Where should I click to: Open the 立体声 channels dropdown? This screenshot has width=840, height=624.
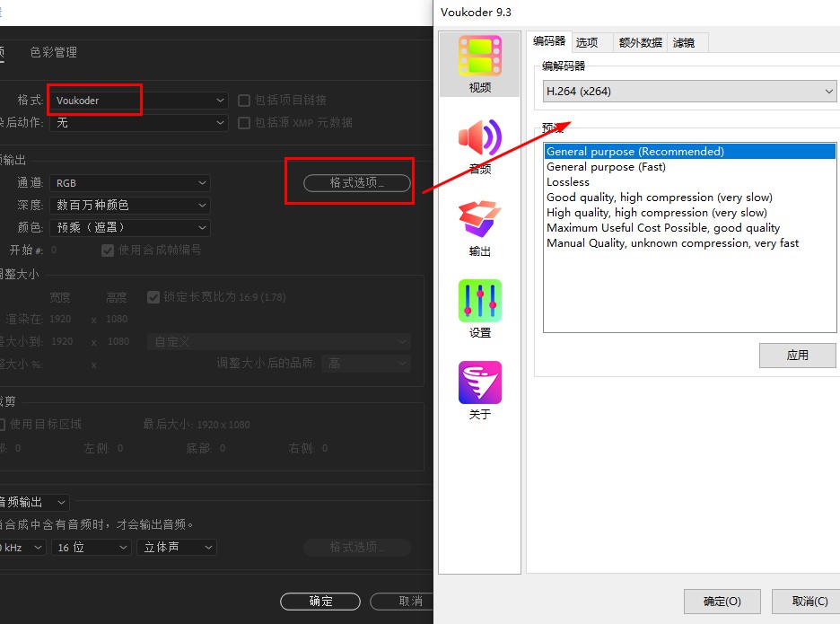pyautogui.click(x=177, y=548)
